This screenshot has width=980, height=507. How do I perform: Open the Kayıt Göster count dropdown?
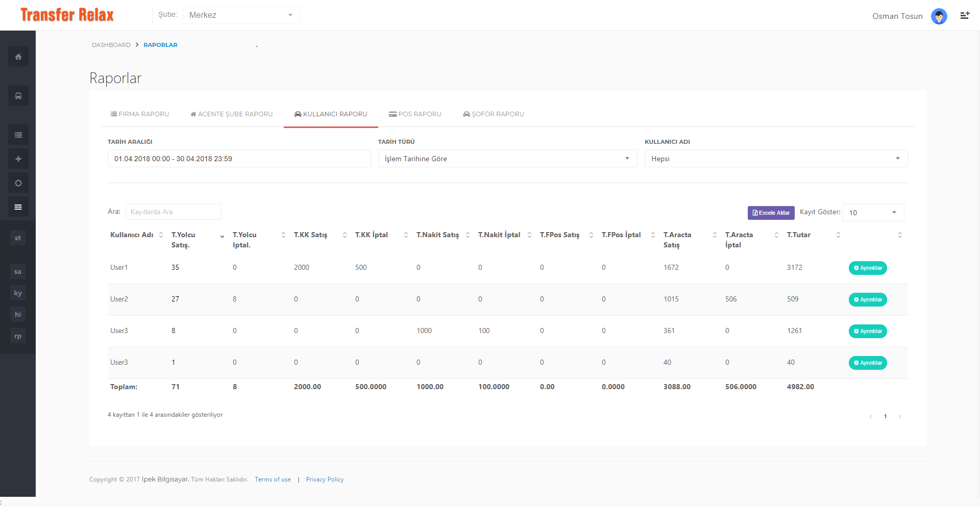coord(873,213)
